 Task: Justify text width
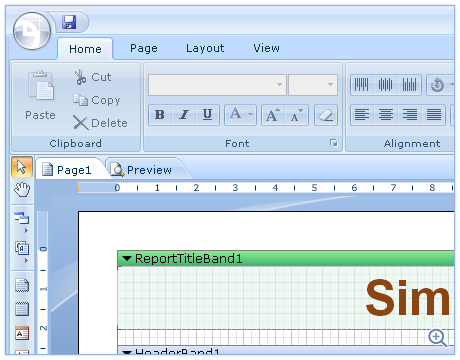(x=434, y=115)
